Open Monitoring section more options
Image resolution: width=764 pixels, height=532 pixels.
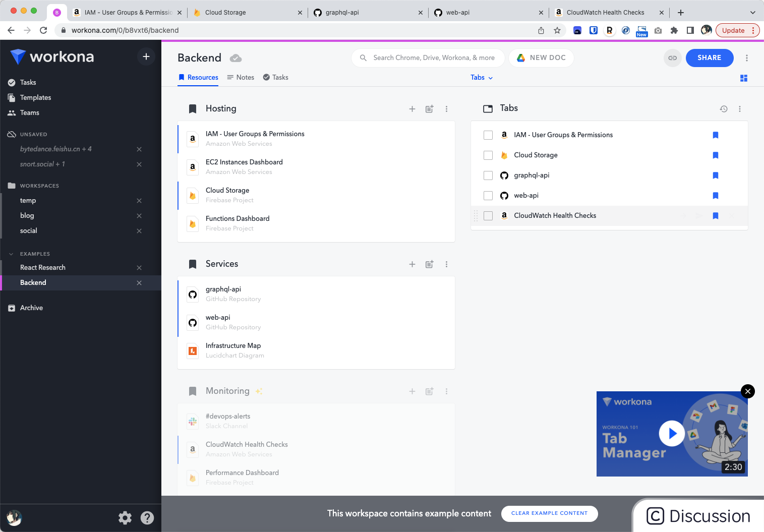click(x=446, y=391)
